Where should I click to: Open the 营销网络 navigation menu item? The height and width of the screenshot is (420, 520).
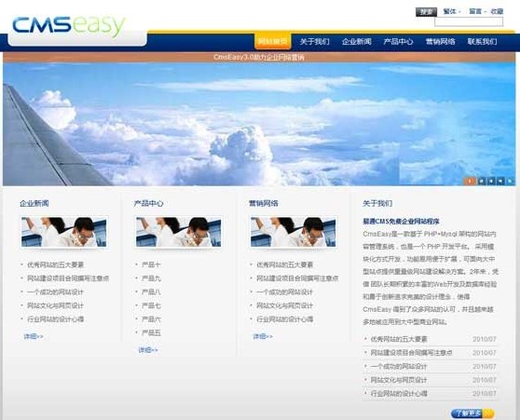(x=440, y=41)
